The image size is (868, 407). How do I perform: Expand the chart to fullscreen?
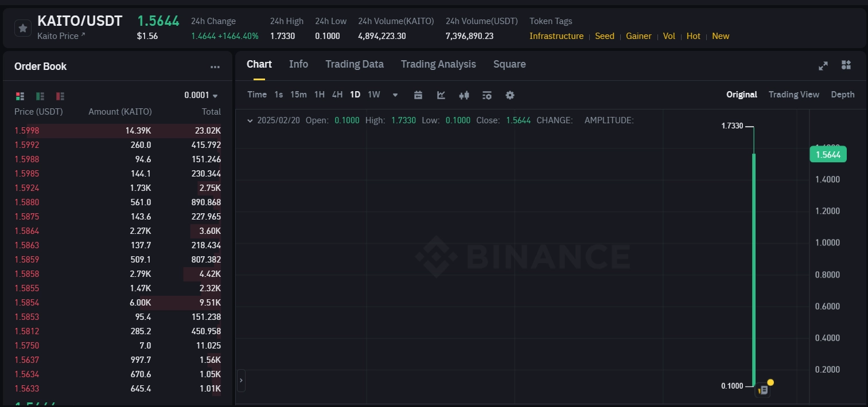point(823,65)
